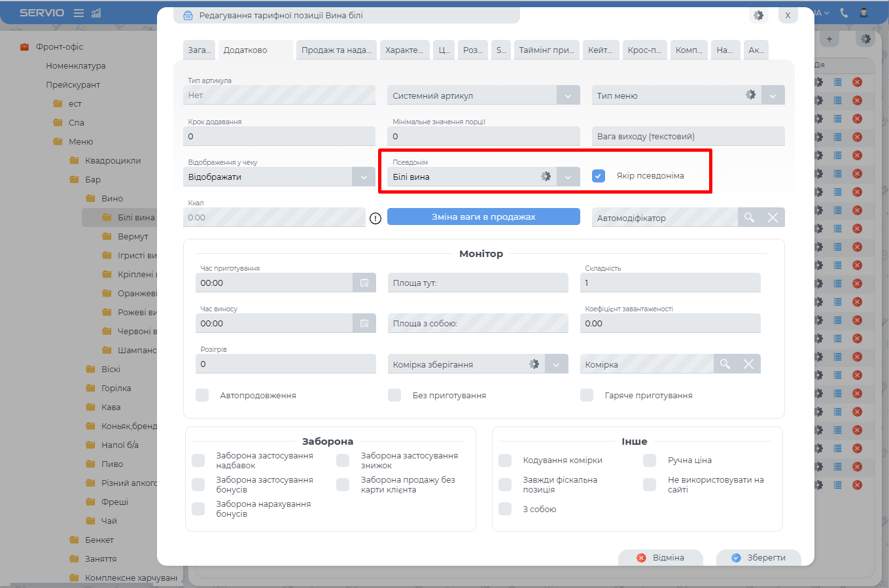Enable the Автопродовження checkbox
The height and width of the screenshot is (588, 889).
(202, 395)
